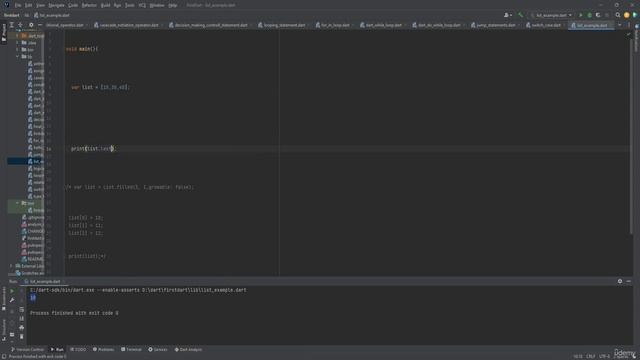Open the account avatar icon in toolbar
This screenshot has height=360, width=640.
(507, 15)
